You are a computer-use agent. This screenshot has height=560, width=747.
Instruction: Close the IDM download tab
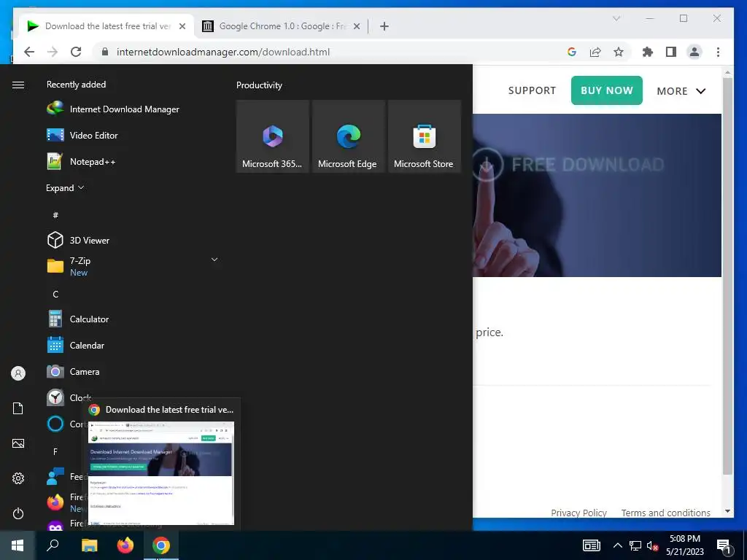(x=182, y=26)
